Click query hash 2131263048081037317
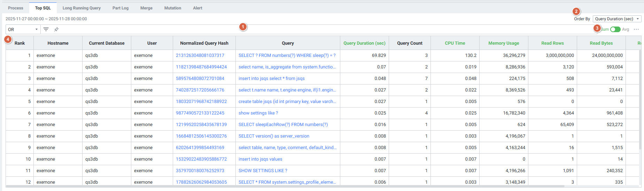 coord(200,55)
